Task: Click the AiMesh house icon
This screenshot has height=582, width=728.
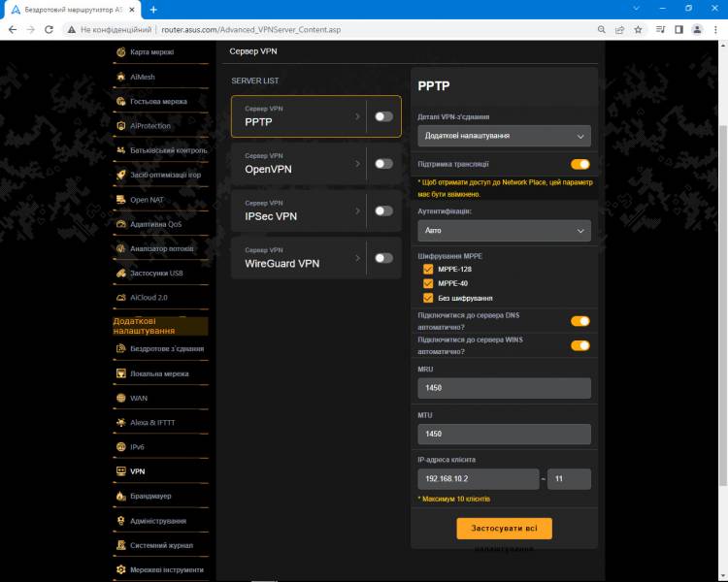Action: [121, 77]
